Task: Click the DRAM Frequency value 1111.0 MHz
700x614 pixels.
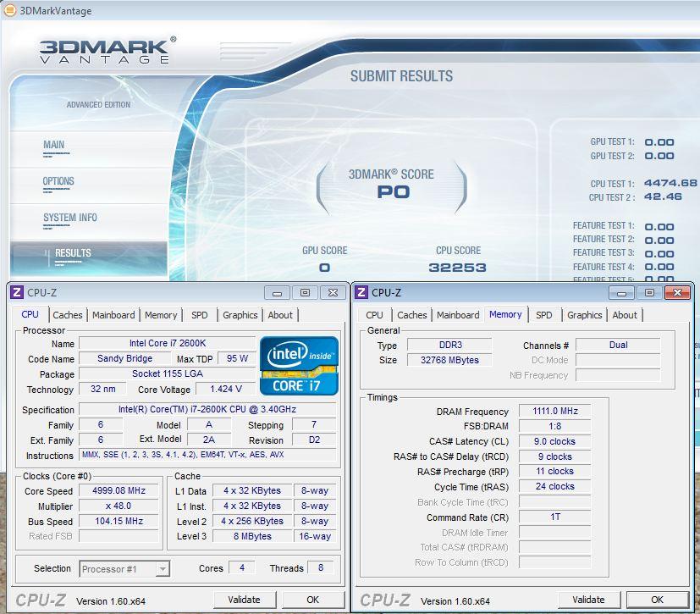Action: (x=555, y=412)
